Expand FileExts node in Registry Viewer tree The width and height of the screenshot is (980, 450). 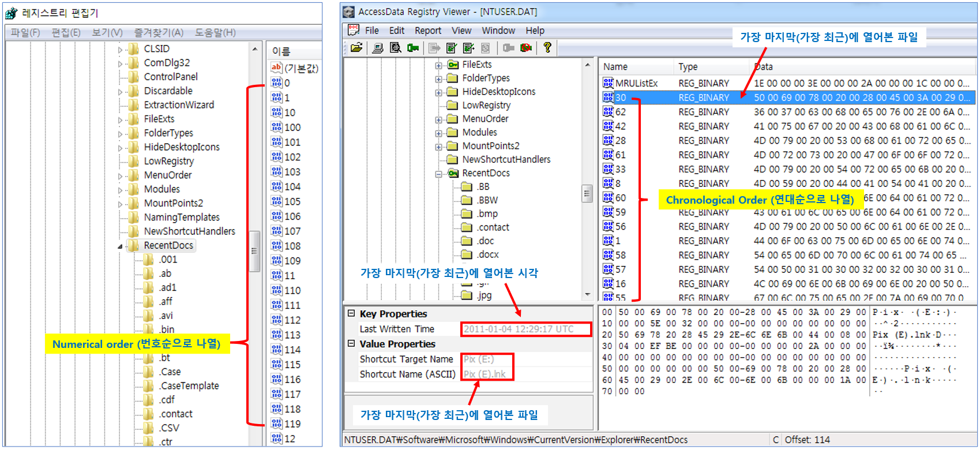point(438,65)
